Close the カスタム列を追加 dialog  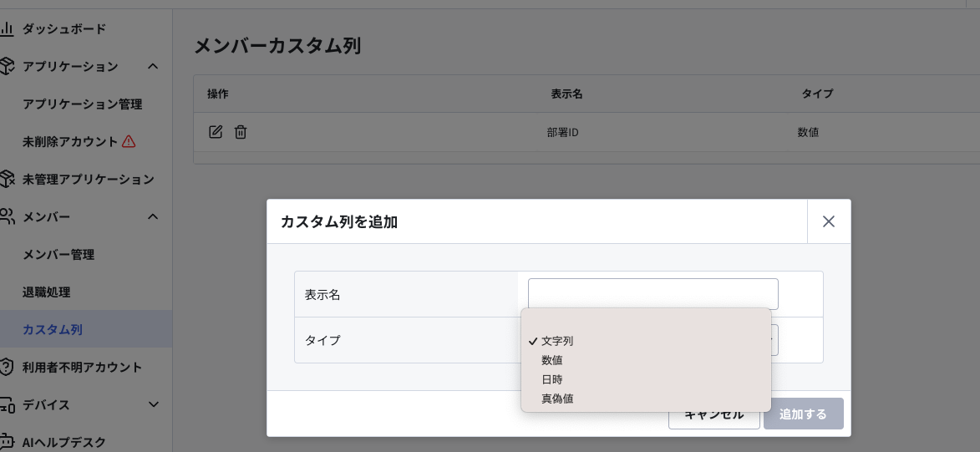[x=829, y=221]
